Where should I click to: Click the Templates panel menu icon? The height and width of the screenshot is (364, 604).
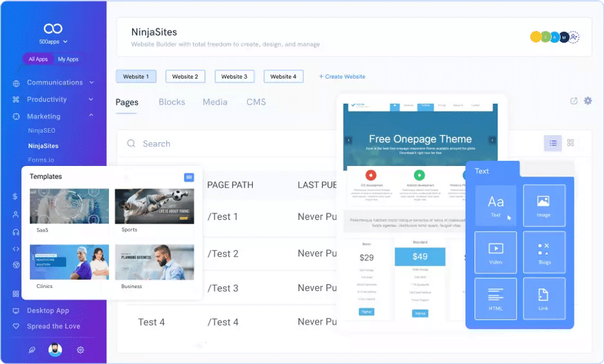click(x=189, y=177)
